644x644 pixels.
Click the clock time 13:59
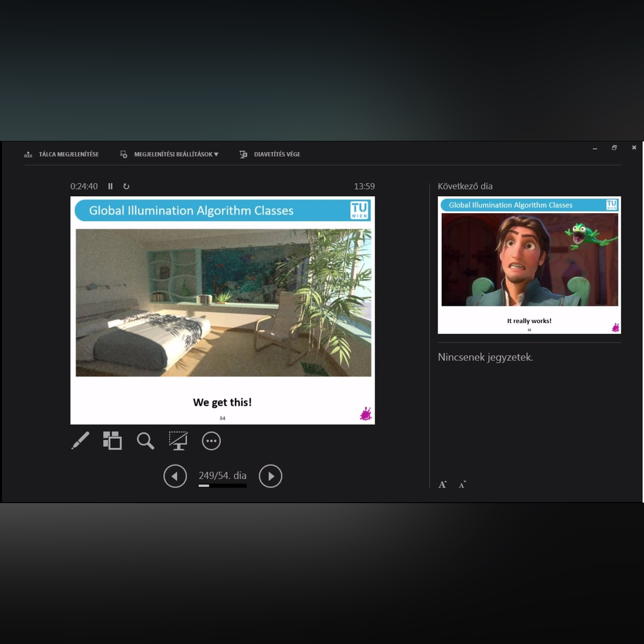pos(364,186)
